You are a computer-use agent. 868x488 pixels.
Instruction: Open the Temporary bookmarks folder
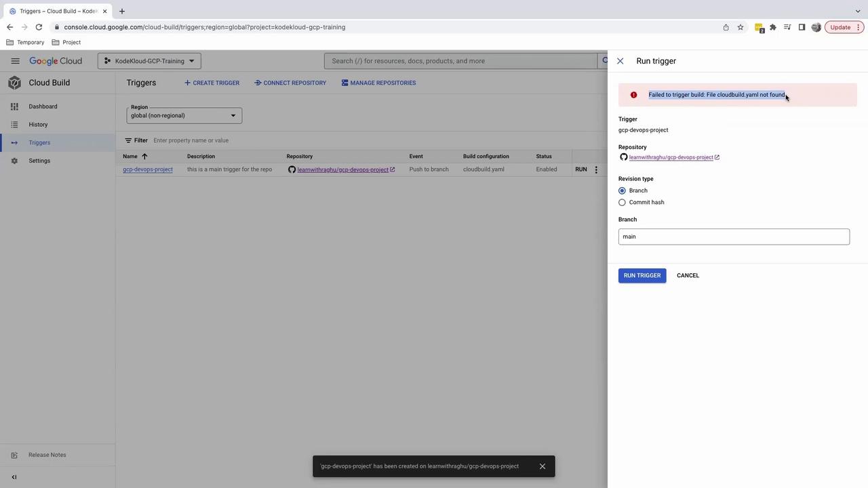25,42
